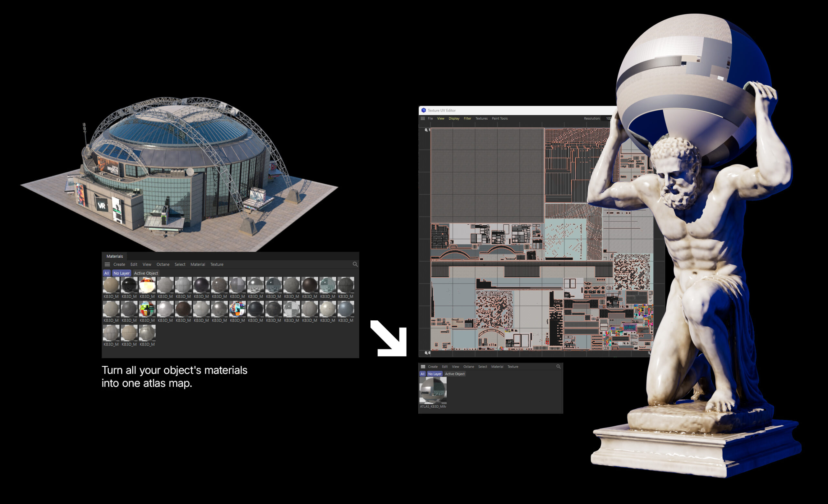Open View menu in the atlas material panel

455,367
